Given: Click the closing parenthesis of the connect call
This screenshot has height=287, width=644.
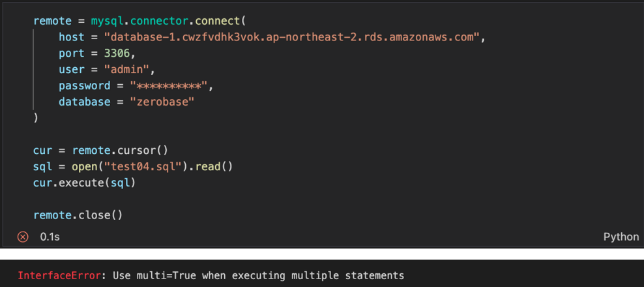Looking at the screenshot, I should tap(36, 118).
